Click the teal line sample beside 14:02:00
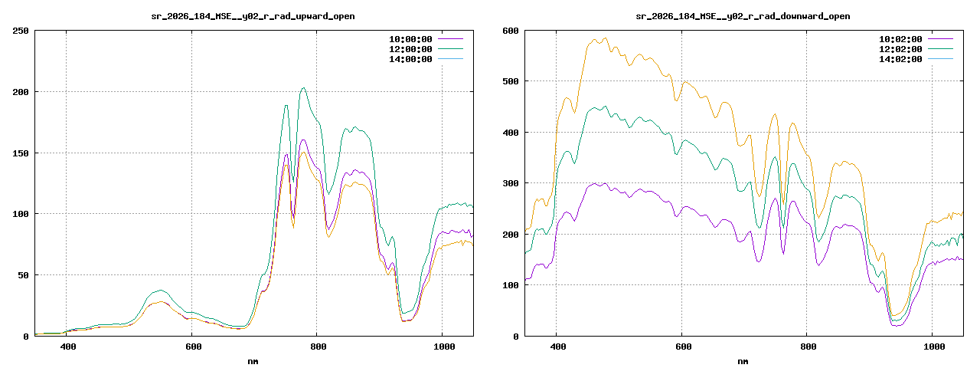Screen dimensions: 980x368 [x=940, y=58]
